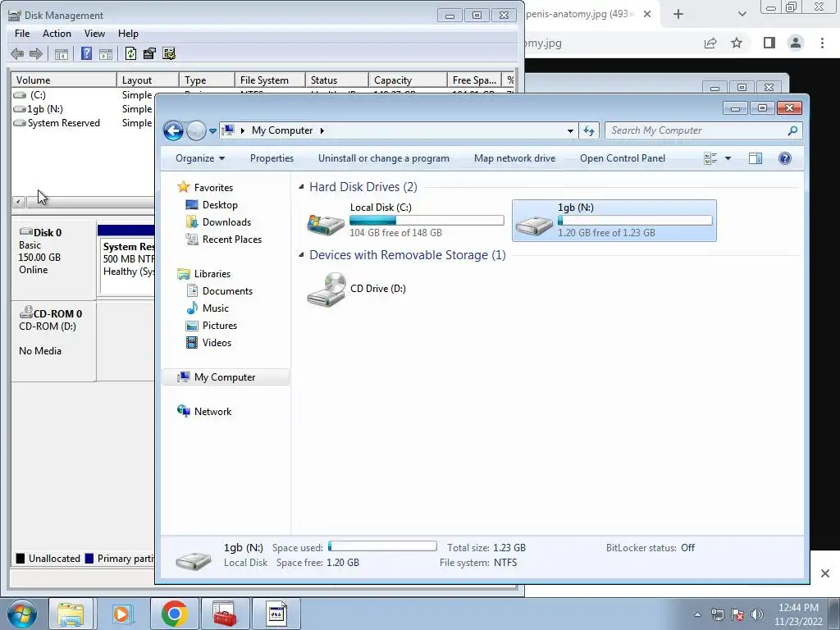Viewport: 840px width, 630px height.
Task: Open the File menu in Disk Management
Action: 22,33
